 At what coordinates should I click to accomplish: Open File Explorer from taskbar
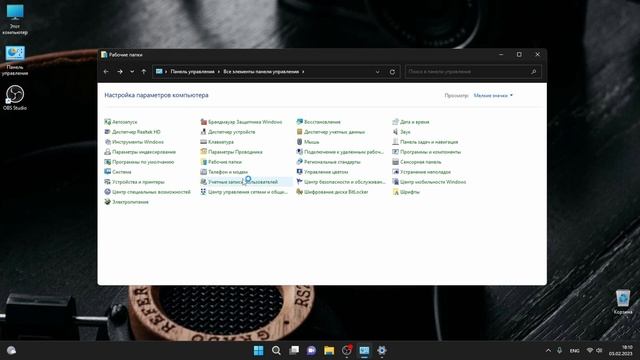pos(329,351)
